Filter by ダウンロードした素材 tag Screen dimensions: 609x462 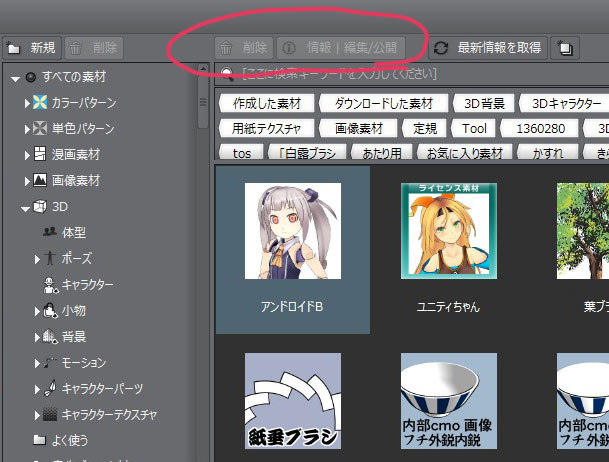coord(384,103)
